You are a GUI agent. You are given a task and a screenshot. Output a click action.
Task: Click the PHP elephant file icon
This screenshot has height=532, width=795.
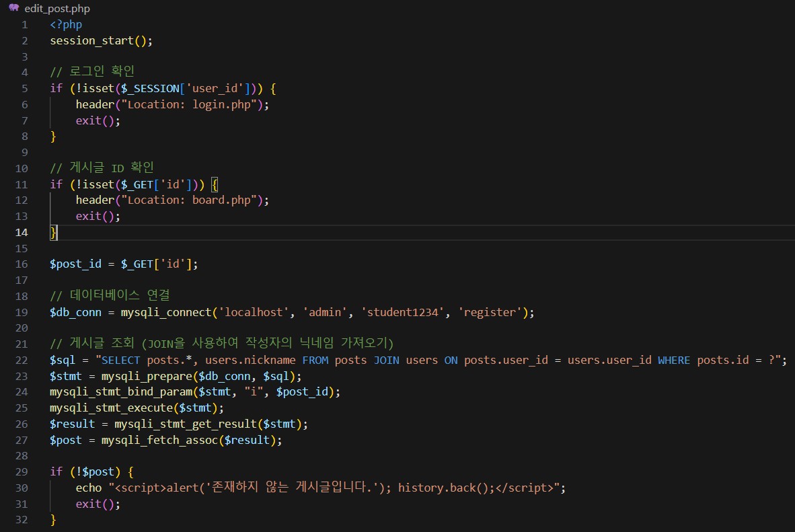click(x=13, y=7)
